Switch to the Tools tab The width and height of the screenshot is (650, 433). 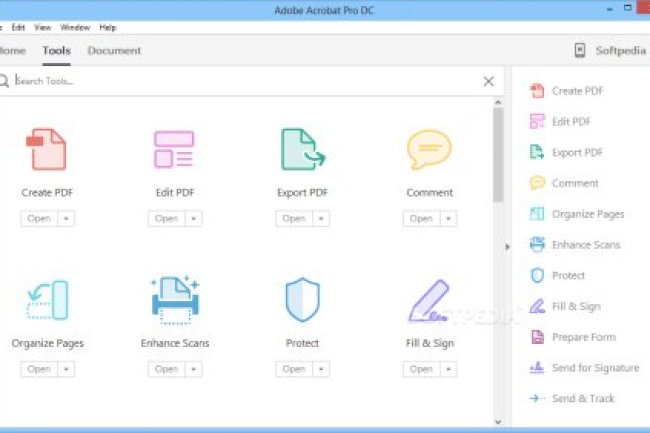tap(56, 51)
